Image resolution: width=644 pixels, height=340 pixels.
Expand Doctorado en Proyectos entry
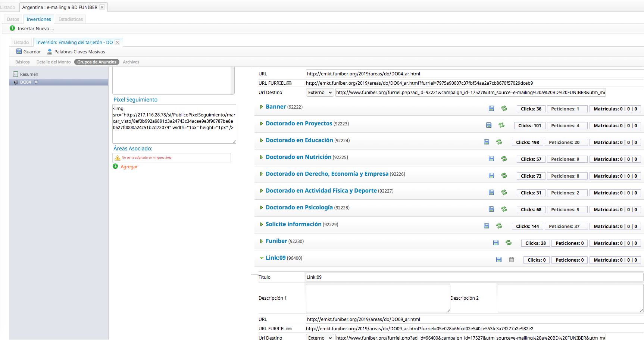[x=261, y=124]
